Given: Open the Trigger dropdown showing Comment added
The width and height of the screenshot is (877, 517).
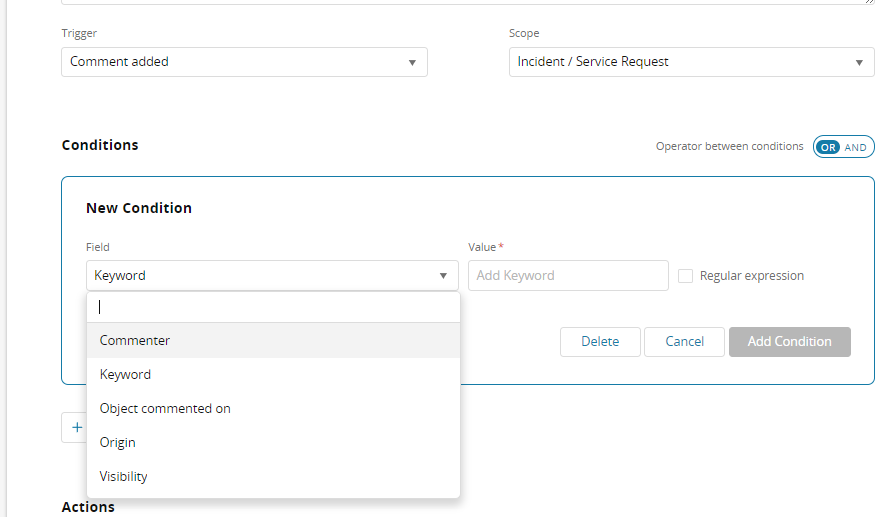Looking at the screenshot, I should coord(243,62).
